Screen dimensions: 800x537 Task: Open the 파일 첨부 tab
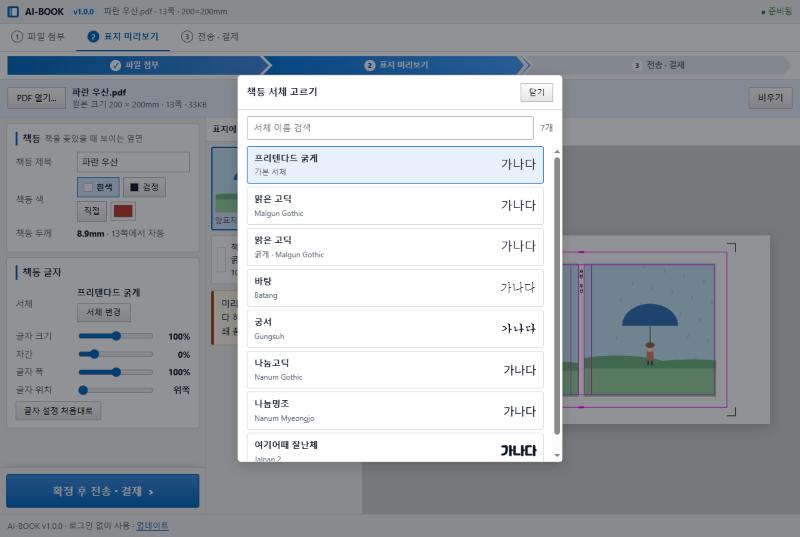[38, 37]
